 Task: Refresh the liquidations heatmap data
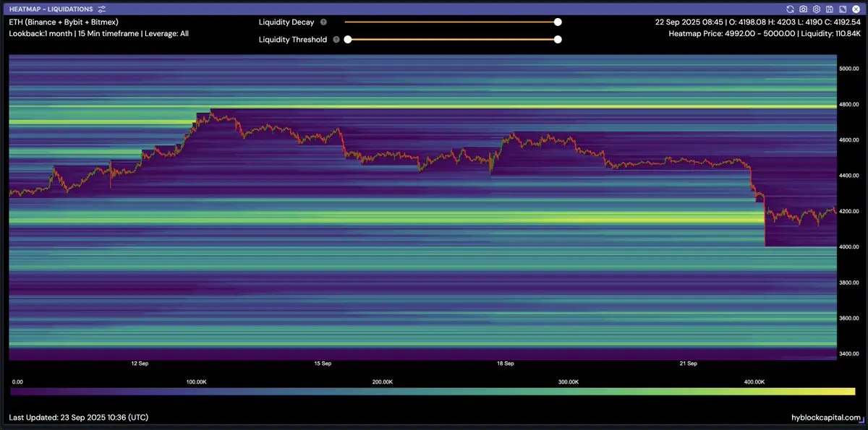pyautogui.click(x=791, y=9)
